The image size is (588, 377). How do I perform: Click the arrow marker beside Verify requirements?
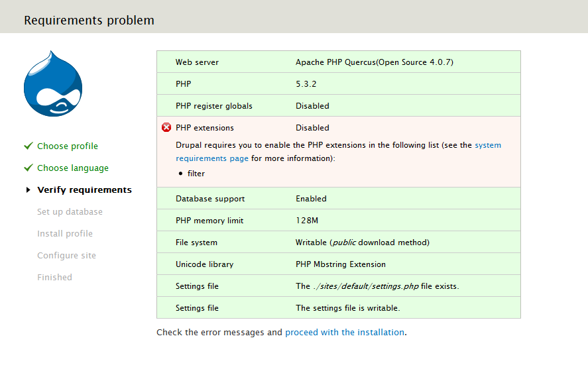point(28,190)
